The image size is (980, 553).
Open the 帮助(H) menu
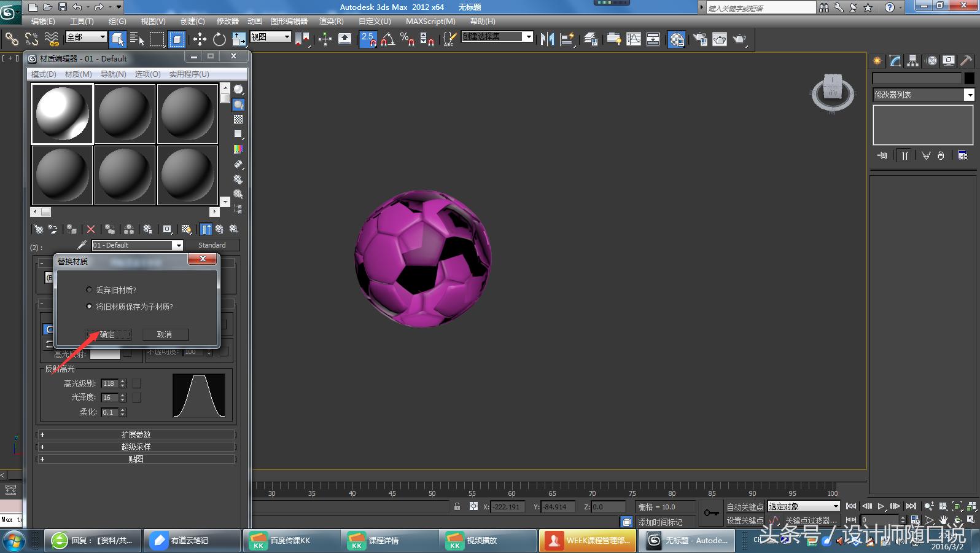[x=483, y=22]
